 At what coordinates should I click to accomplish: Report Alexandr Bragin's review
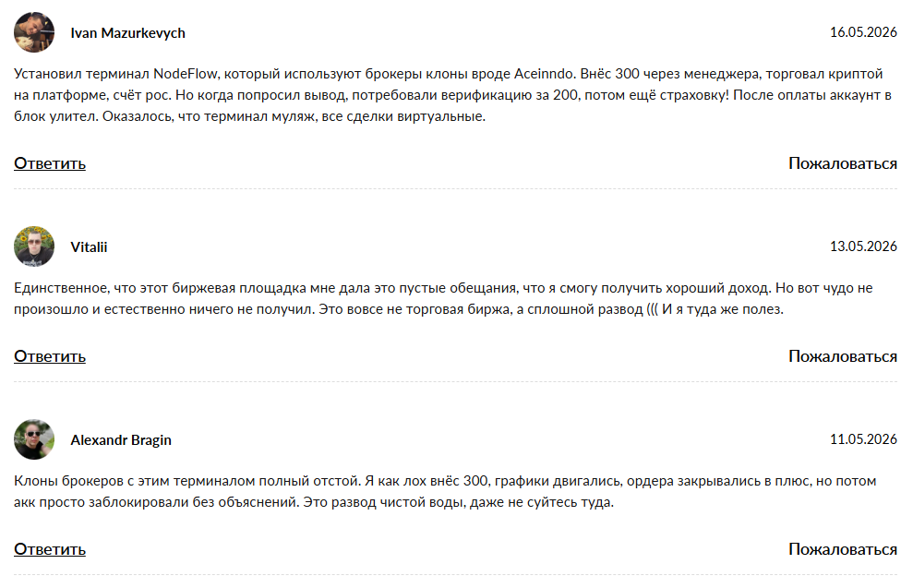coord(843,549)
